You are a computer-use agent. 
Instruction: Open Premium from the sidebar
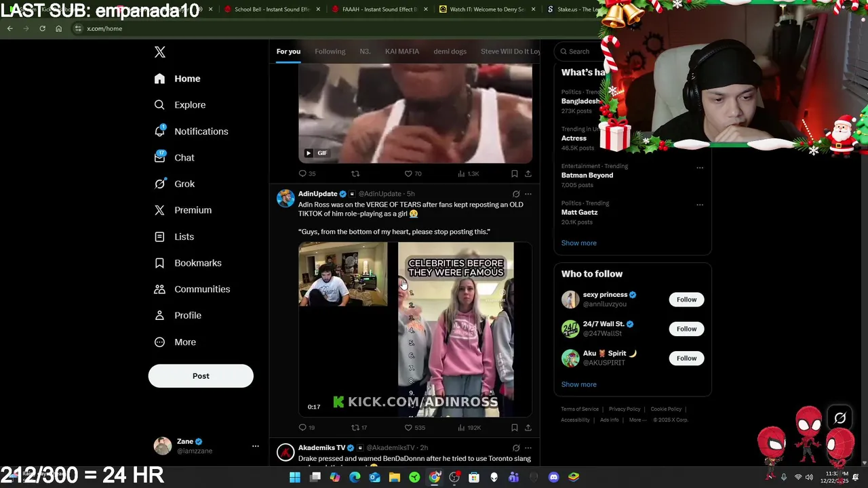[x=182, y=210]
